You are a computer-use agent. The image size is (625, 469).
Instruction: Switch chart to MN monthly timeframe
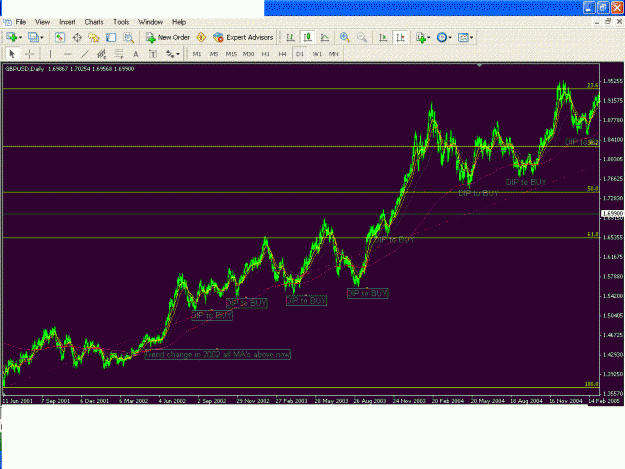tap(334, 54)
